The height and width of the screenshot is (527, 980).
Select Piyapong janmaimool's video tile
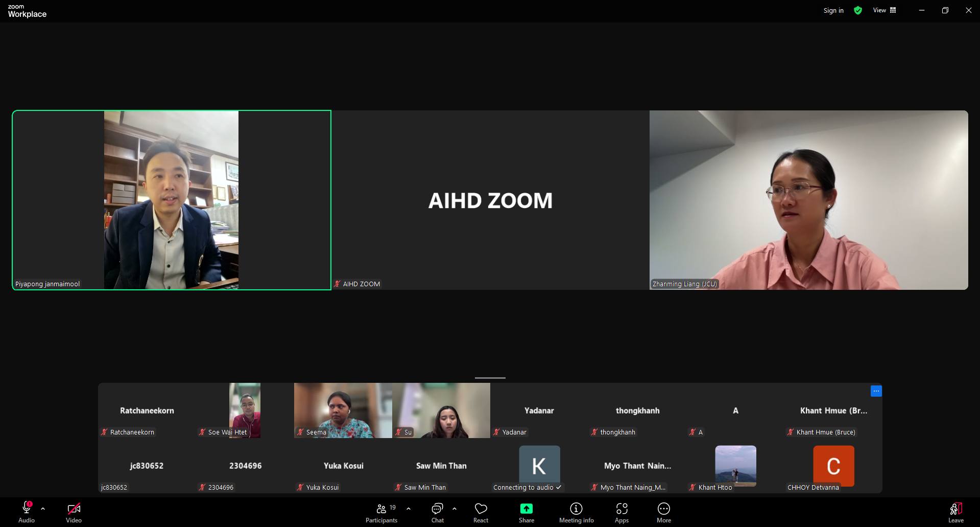pyautogui.click(x=172, y=200)
